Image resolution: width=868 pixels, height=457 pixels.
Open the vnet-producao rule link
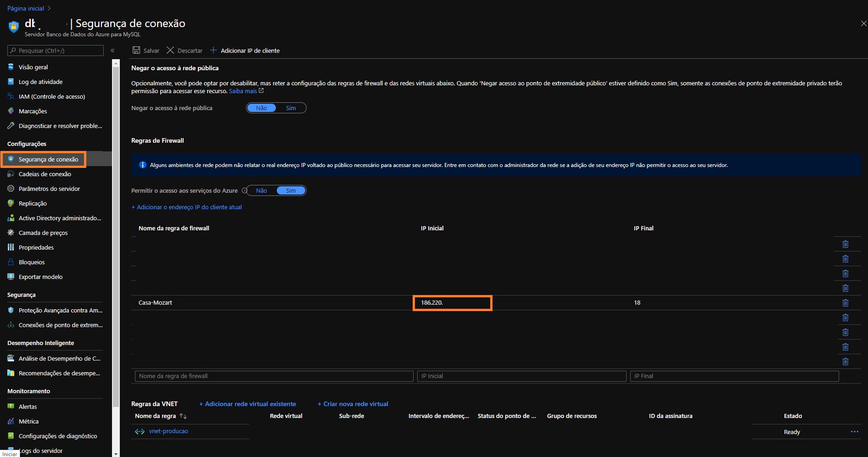pyautogui.click(x=168, y=431)
